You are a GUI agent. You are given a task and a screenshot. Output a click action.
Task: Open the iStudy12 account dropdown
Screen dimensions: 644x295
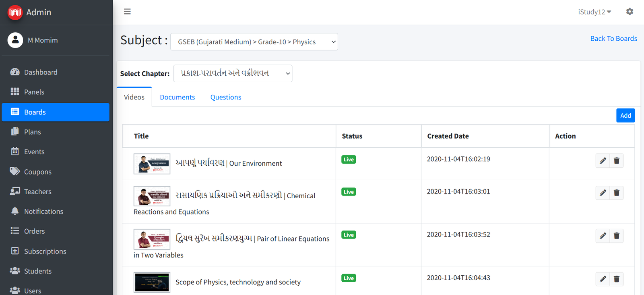click(x=594, y=12)
